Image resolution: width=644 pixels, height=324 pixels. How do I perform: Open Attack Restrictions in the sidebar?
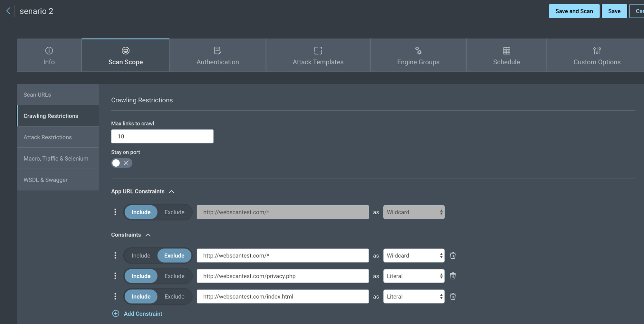tap(48, 137)
